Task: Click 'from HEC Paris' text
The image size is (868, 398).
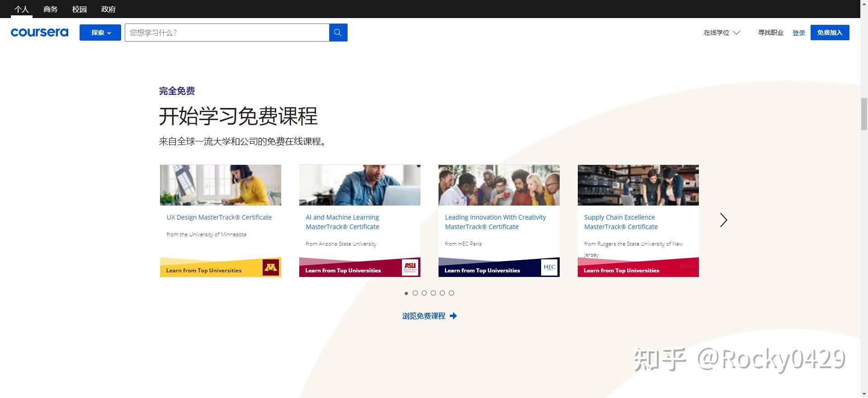Action: (x=463, y=244)
